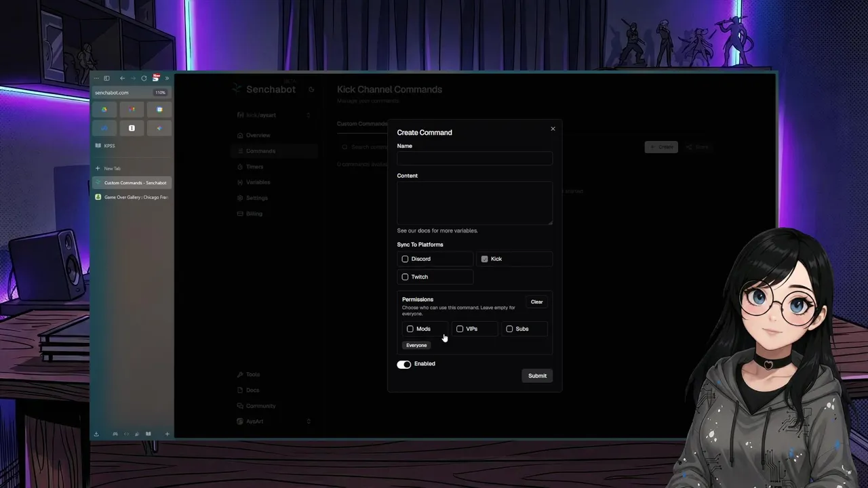Go back with the browser back arrow
The width and height of the screenshot is (868, 488).
(122, 78)
